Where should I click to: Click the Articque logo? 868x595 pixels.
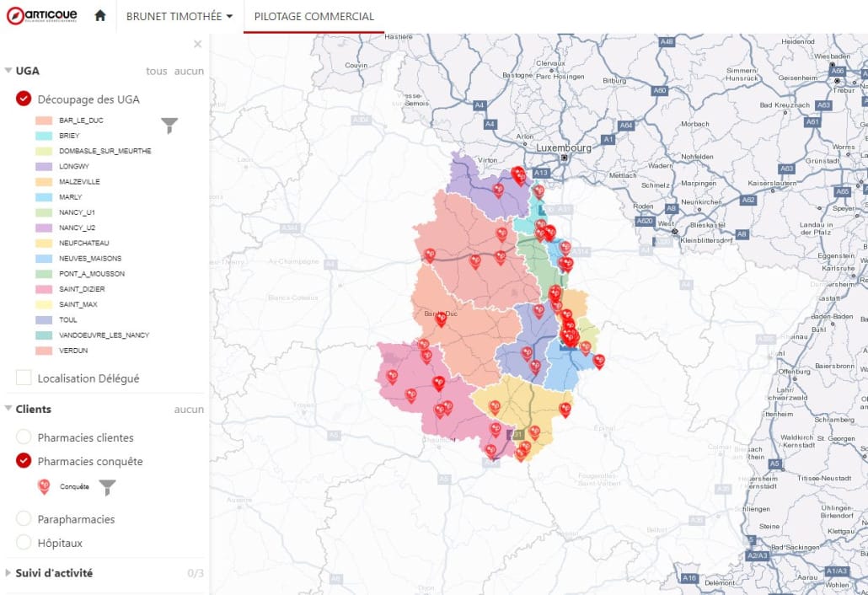click(x=42, y=16)
